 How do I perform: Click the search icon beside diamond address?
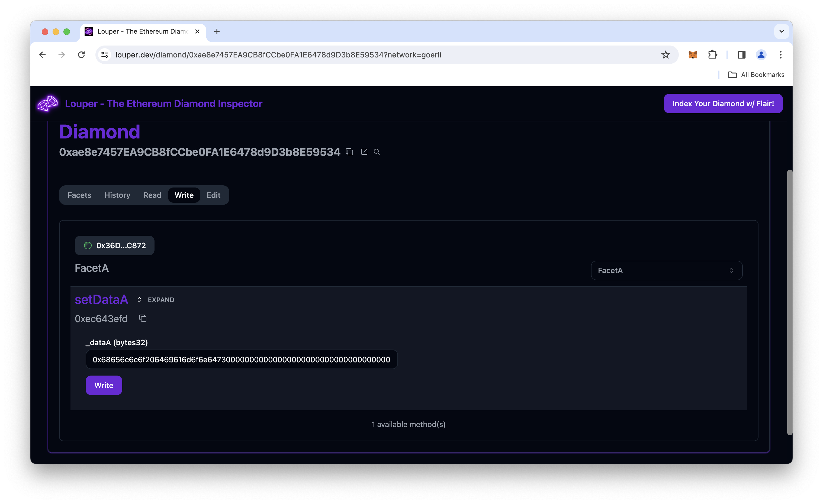point(377,152)
